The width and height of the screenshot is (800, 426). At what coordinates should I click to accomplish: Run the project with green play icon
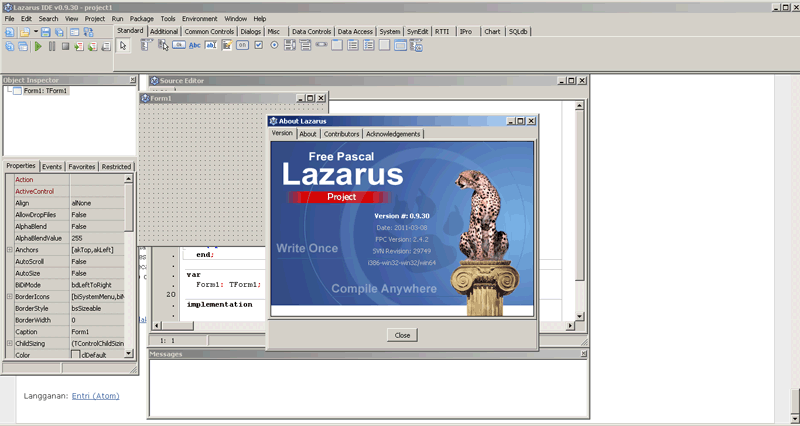click(38, 46)
